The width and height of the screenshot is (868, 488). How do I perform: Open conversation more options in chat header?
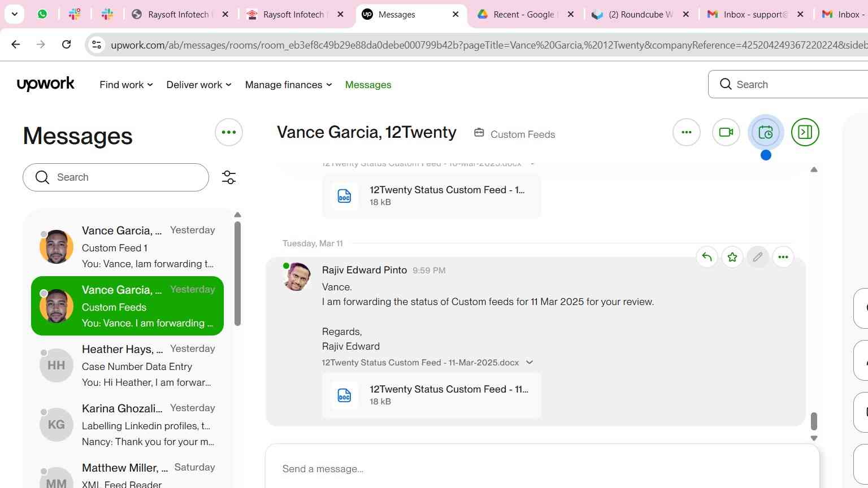(x=687, y=132)
